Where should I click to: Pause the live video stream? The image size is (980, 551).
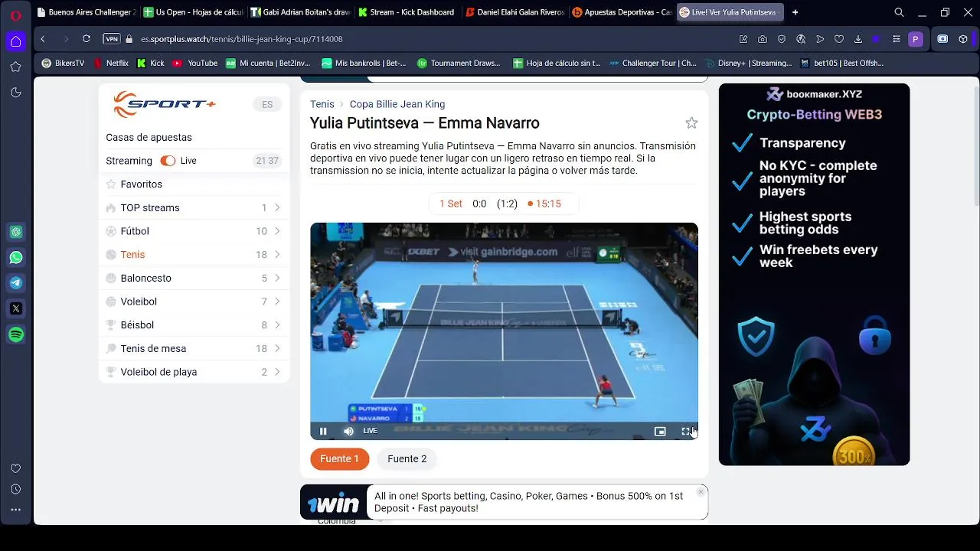(x=323, y=431)
